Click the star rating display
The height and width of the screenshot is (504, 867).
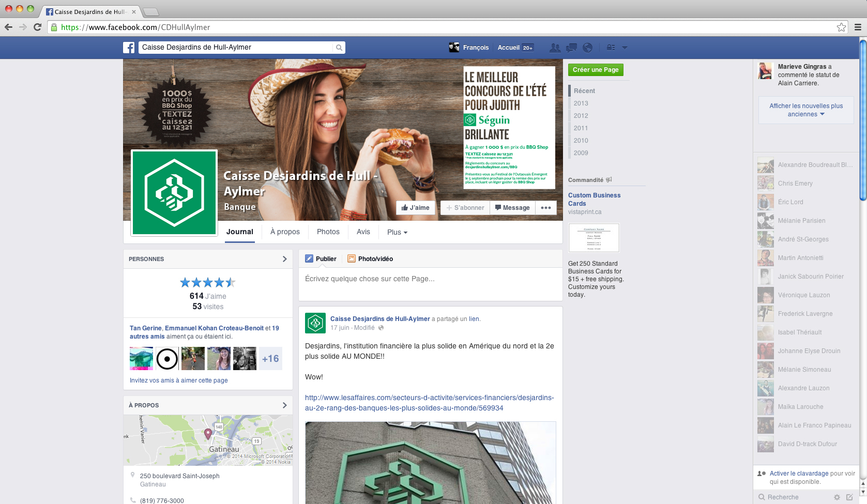pos(208,282)
